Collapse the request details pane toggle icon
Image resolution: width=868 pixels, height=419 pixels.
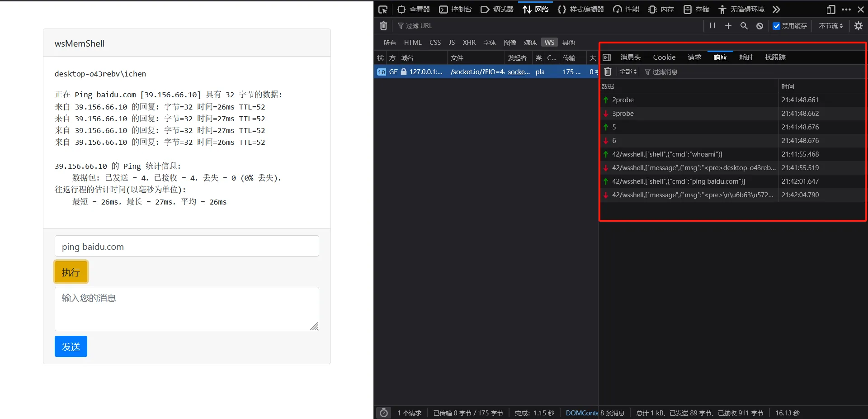point(607,57)
